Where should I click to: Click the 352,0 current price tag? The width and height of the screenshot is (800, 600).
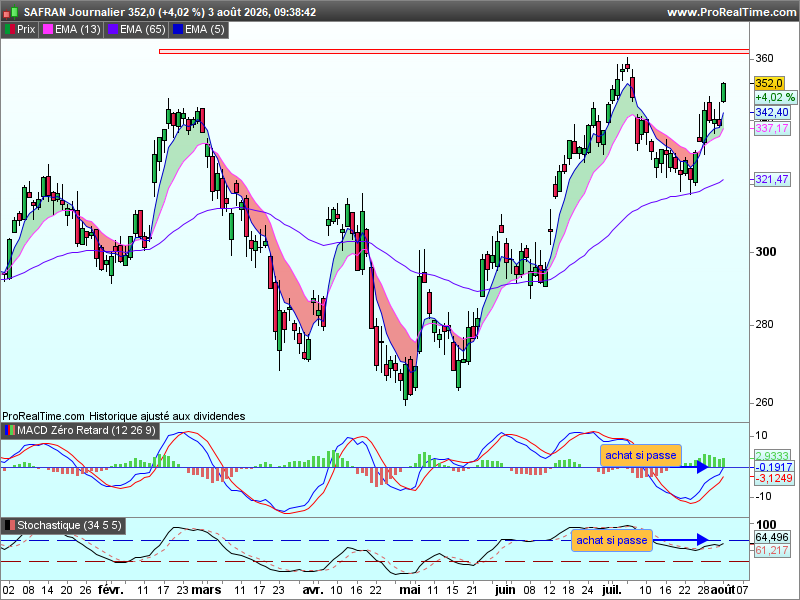(769, 83)
